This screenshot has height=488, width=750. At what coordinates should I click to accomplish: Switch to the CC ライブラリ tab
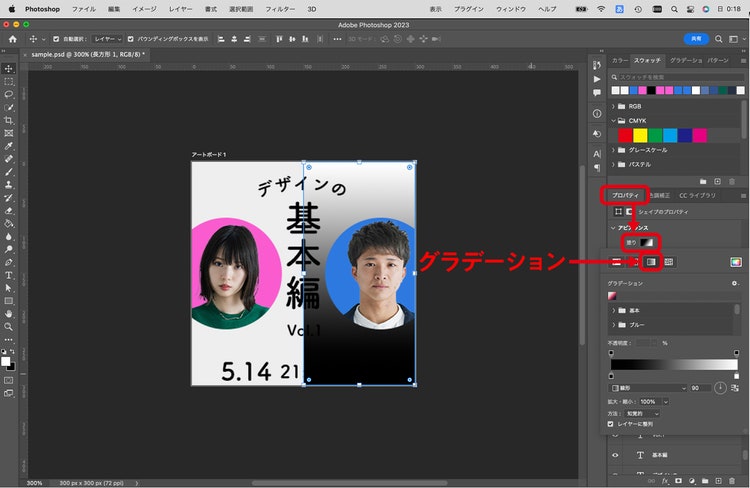[x=697, y=196]
